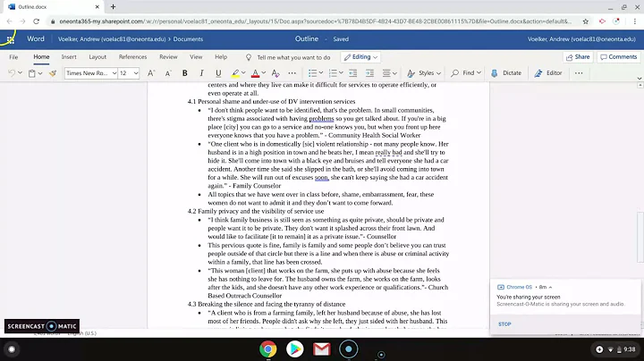Click the Clear Formatting icon
Image resolution: width=644 pixels, height=361 pixels.
tap(275, 73)
